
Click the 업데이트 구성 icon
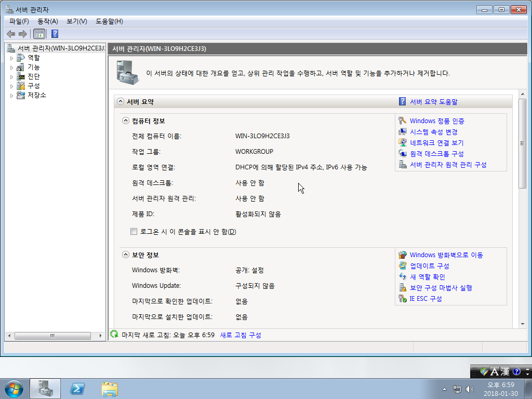coord(403,265)
